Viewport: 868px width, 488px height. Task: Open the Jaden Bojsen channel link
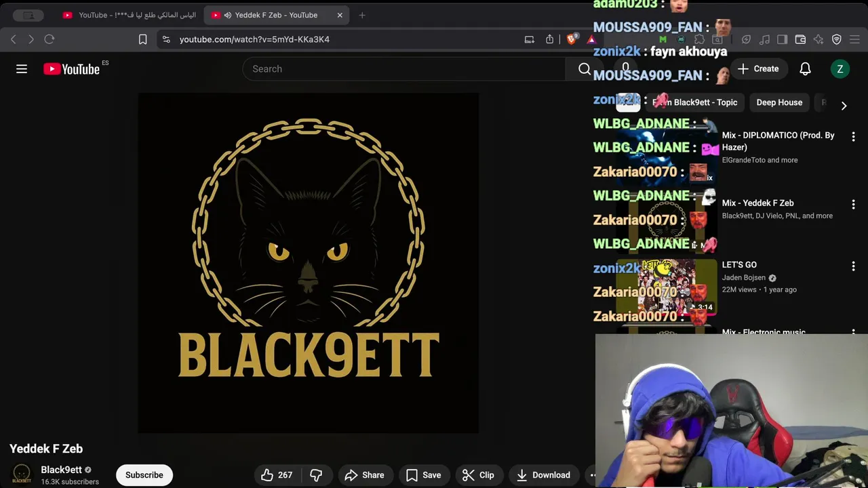tap(744, 278)
